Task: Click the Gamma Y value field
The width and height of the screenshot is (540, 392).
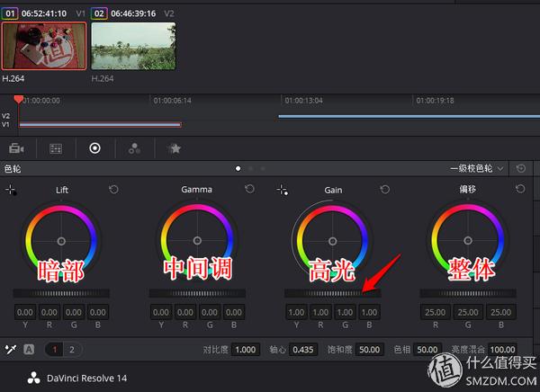Action: tap(161, 312)
